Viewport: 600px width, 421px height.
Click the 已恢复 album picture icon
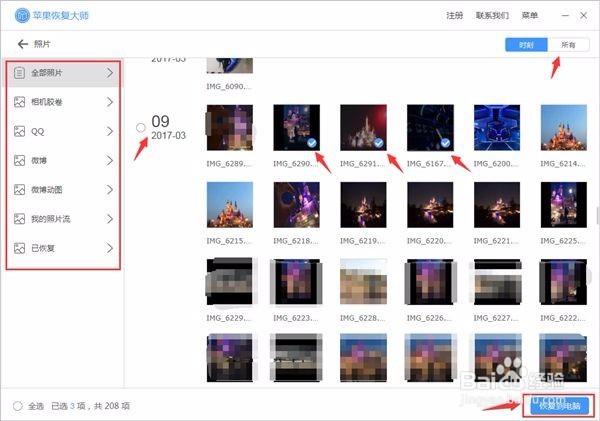point(20,248)
